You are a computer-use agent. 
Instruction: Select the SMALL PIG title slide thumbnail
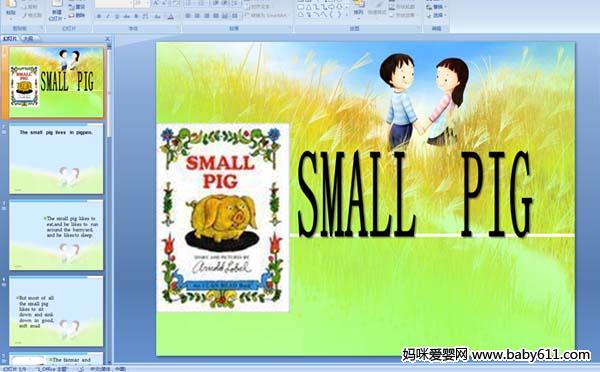click(x=56, y=82)
